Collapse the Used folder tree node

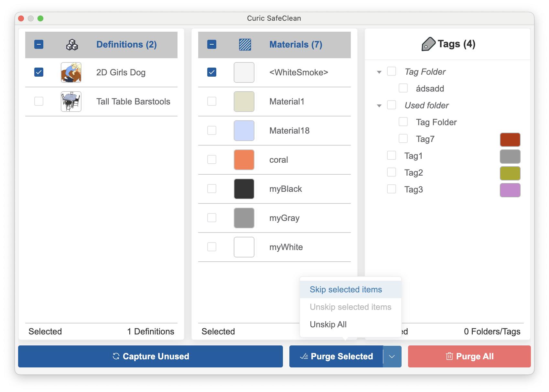(379, 106)
